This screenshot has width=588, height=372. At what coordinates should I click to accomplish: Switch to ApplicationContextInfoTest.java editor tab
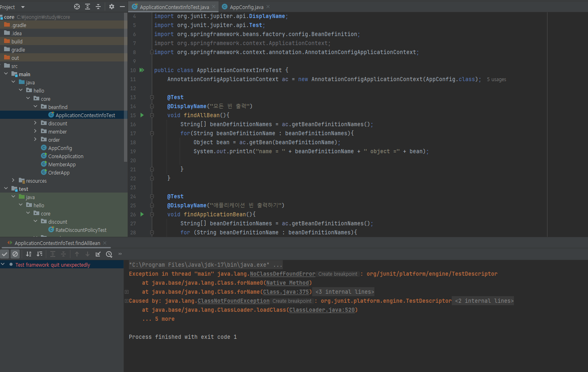[x=174, y=7]
